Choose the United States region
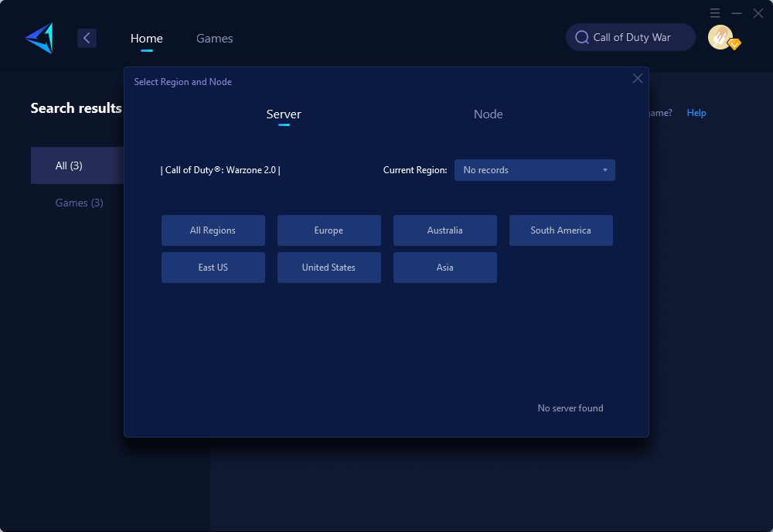773x532 pixels. tap(329, 268)
